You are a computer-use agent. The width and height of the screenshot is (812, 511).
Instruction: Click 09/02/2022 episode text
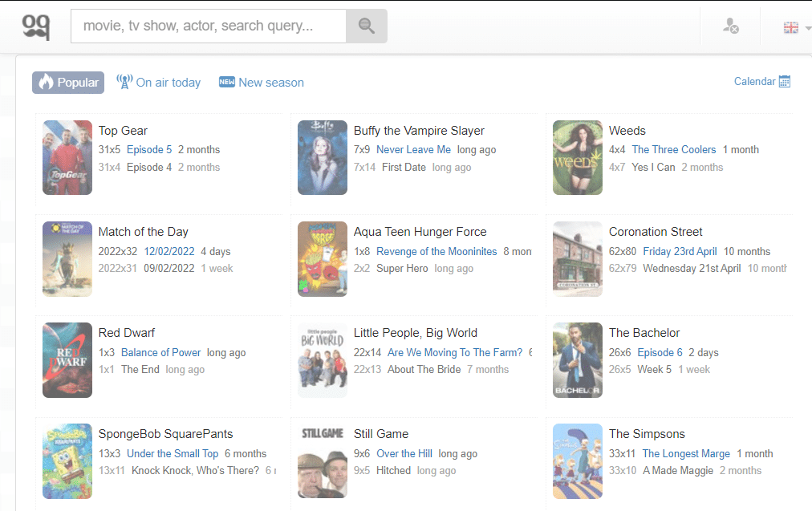[168, 268]
